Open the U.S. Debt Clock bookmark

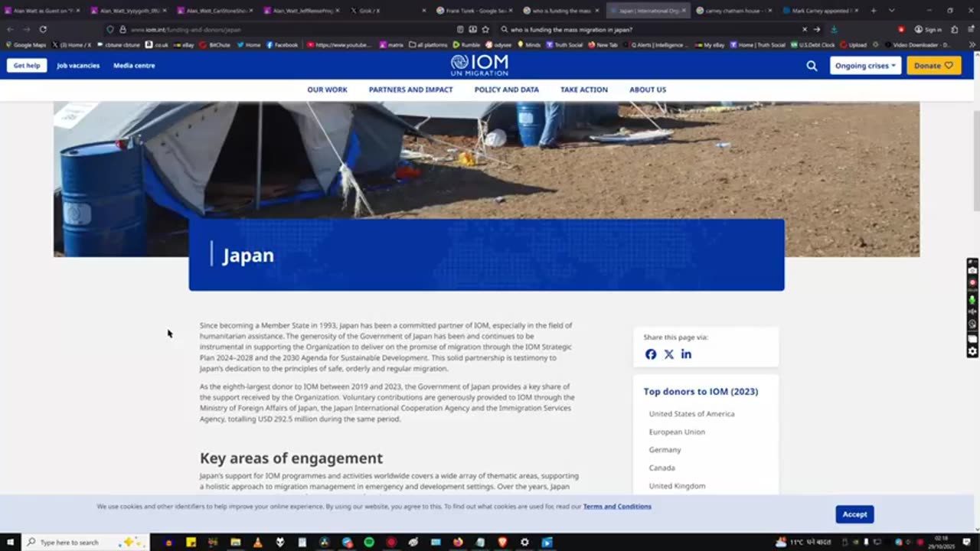(812, 45)
